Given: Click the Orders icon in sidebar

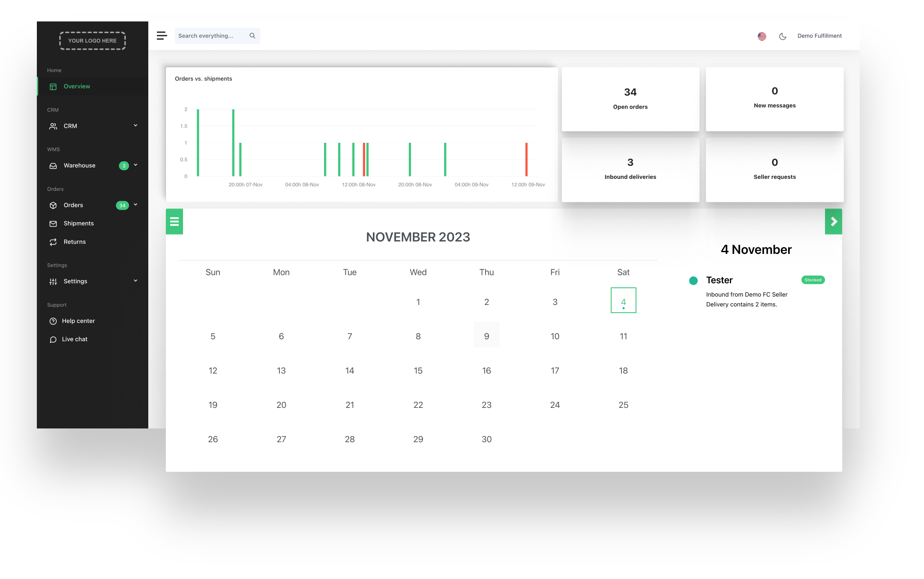Looking at the screenshot, I should [x=53, y=205].
